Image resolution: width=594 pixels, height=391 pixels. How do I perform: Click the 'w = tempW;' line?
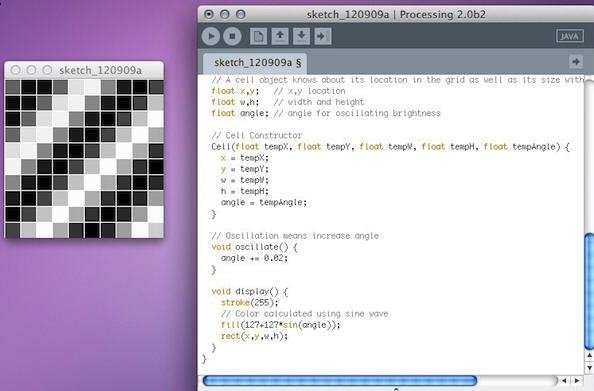[x=245, y=180]
